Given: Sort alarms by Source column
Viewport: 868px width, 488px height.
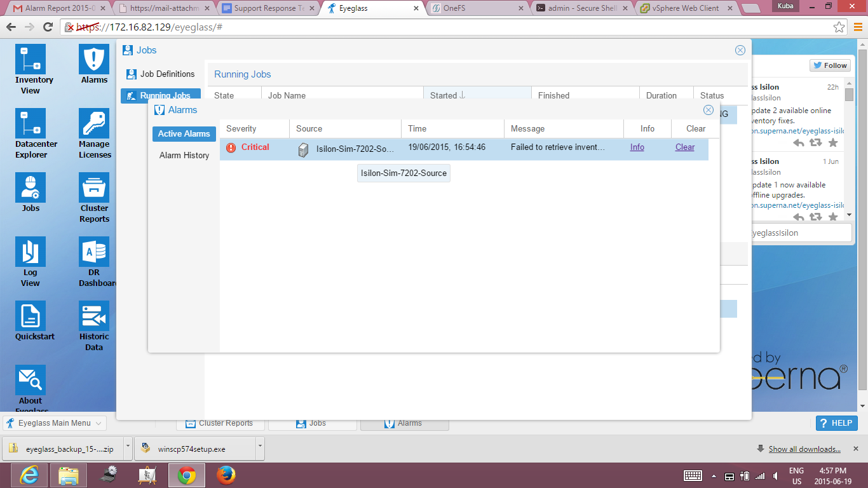Looking at the screenshot, I should point(345,128).
